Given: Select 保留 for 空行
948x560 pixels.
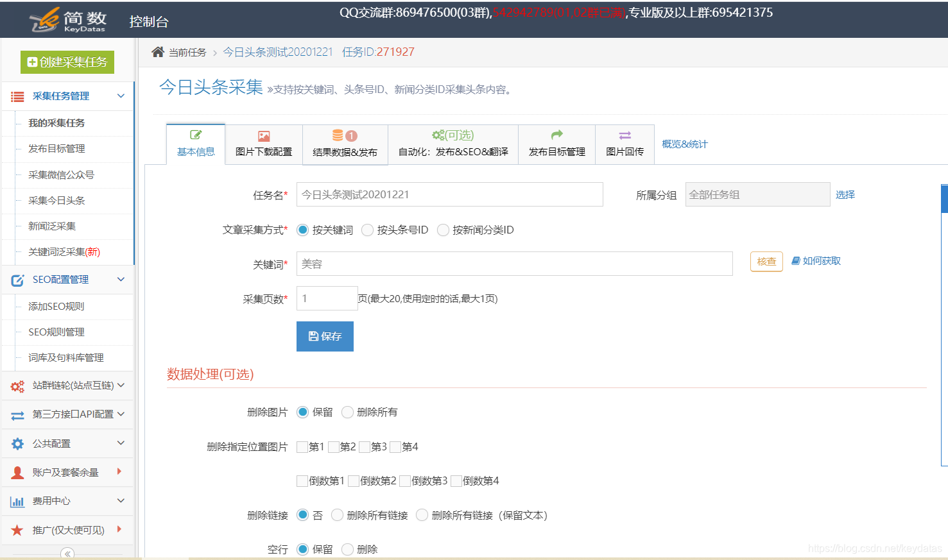Looking at the screenshot, I should 303,549.
